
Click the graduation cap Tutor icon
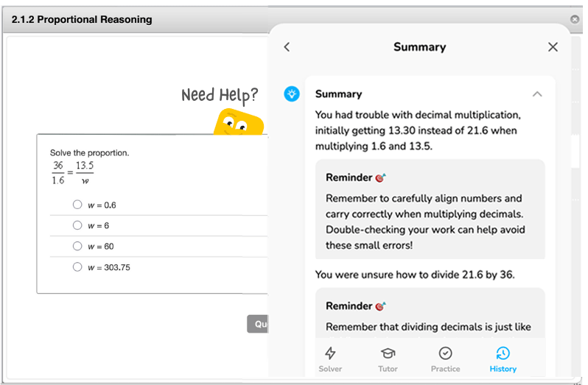pos(388,353)
